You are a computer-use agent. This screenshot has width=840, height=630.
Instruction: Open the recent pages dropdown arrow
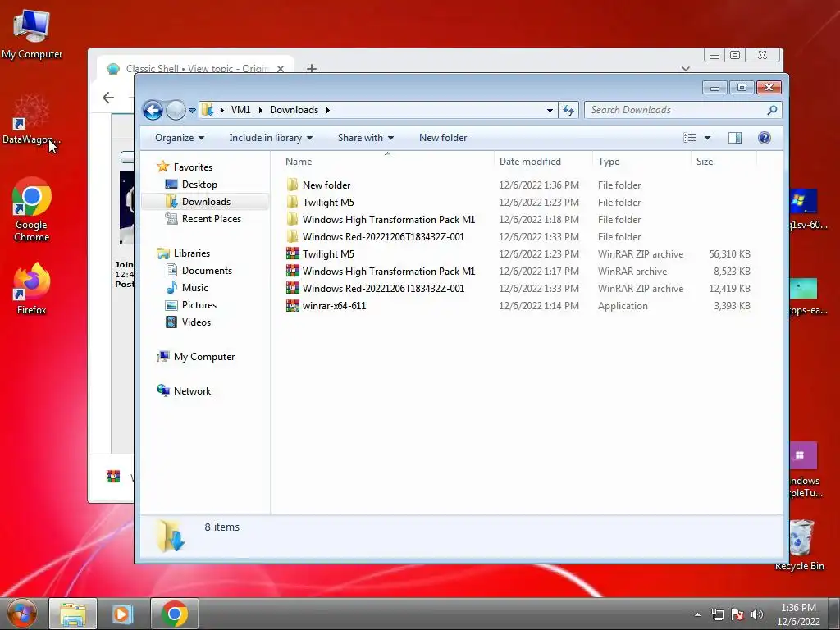coord(192,111)
